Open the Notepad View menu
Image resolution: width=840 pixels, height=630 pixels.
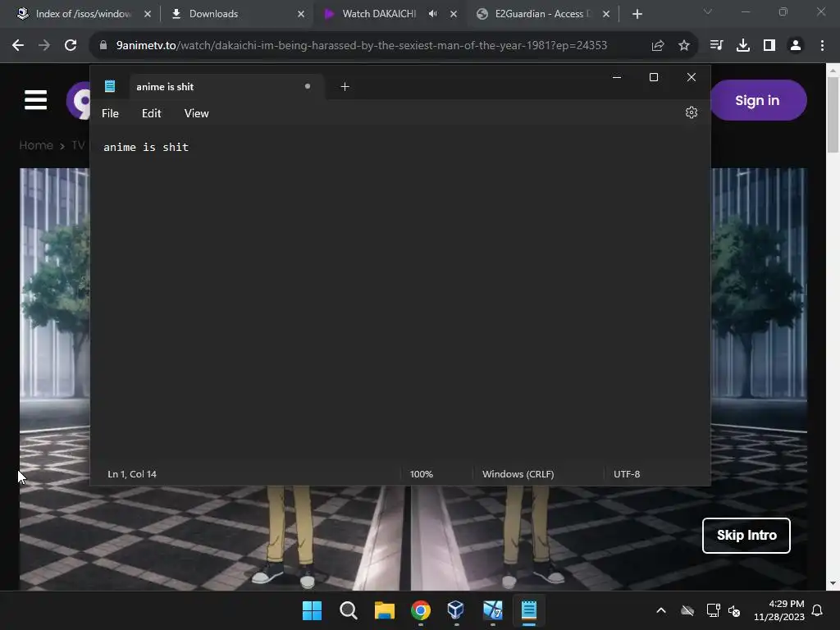[197, 113]
